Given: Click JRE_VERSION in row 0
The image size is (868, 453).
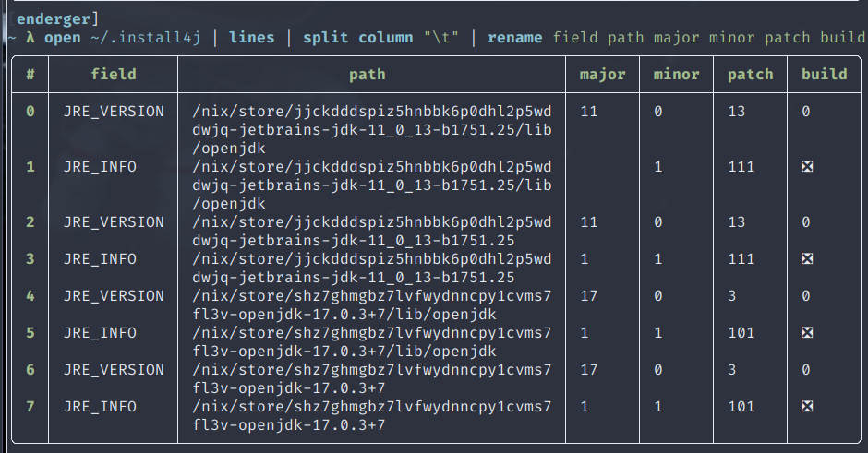Looking at the screenshot, I should 114,112.
